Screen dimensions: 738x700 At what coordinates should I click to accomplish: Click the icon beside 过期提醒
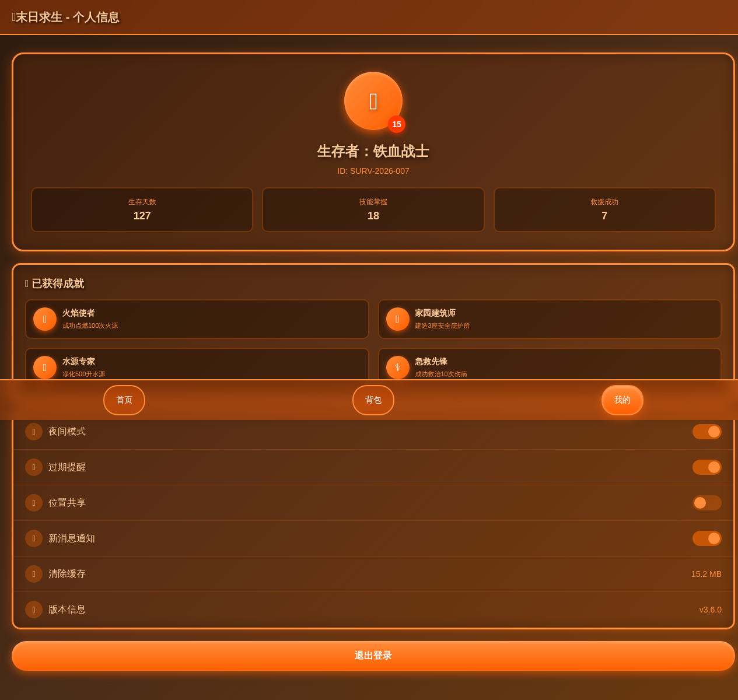pyautogui.click(x=34, y=467)
